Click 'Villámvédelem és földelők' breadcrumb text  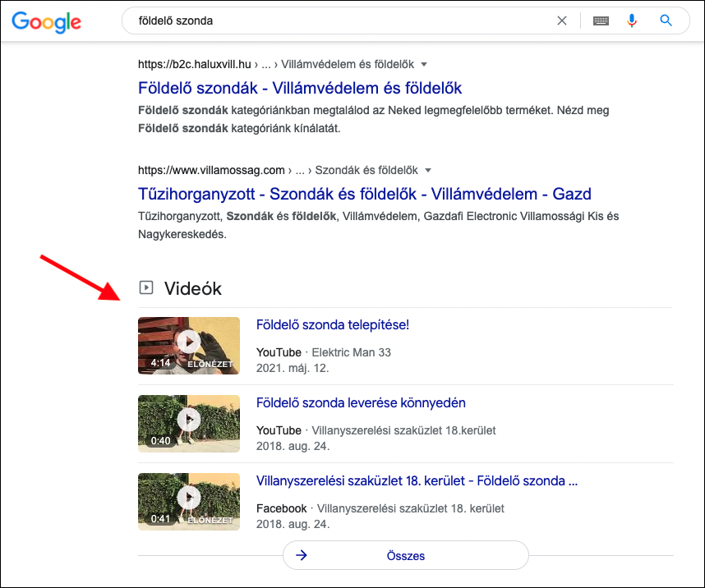click(348, 64)
